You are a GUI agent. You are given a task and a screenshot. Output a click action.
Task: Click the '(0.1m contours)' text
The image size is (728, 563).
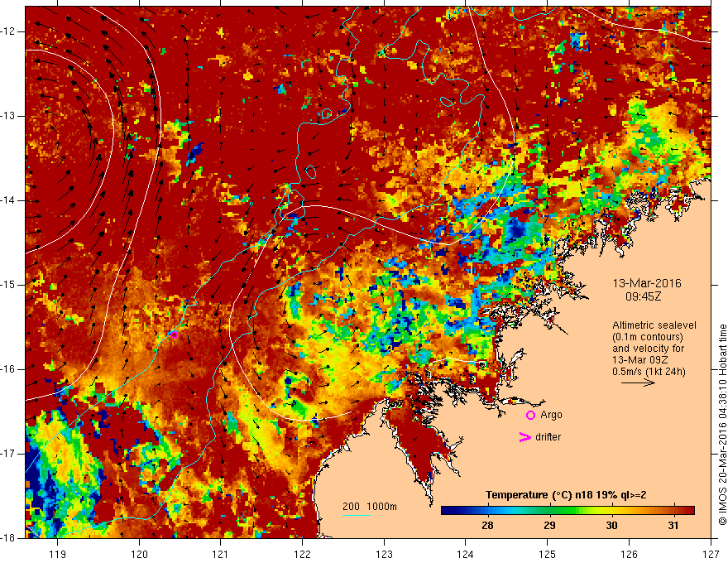tap(648, 337)
